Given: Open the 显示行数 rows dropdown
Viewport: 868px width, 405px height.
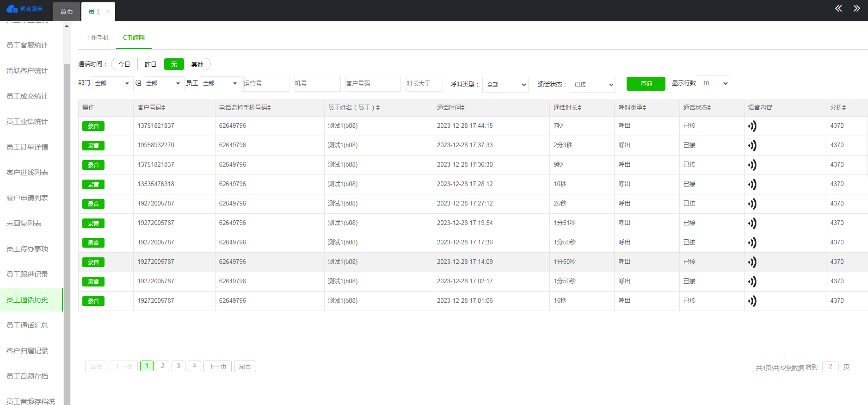Looking at the screenshot, I should point(714,83).
